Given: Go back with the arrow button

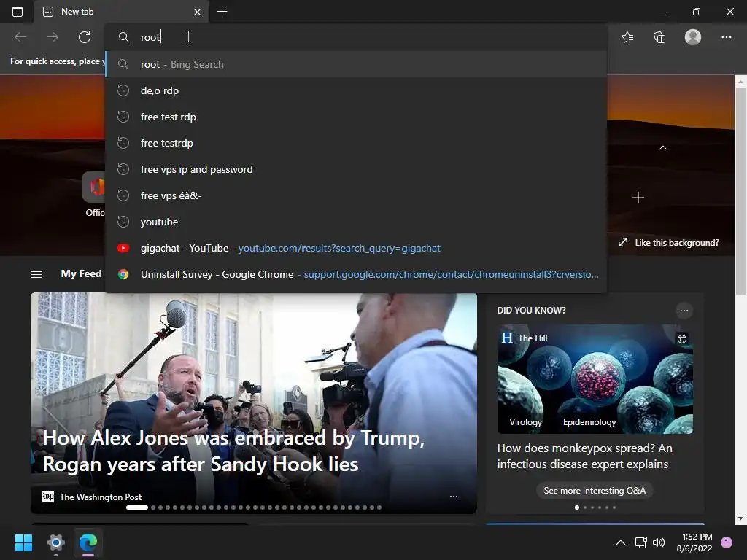Looking at the screenshot, I should (x=20, y=37).
